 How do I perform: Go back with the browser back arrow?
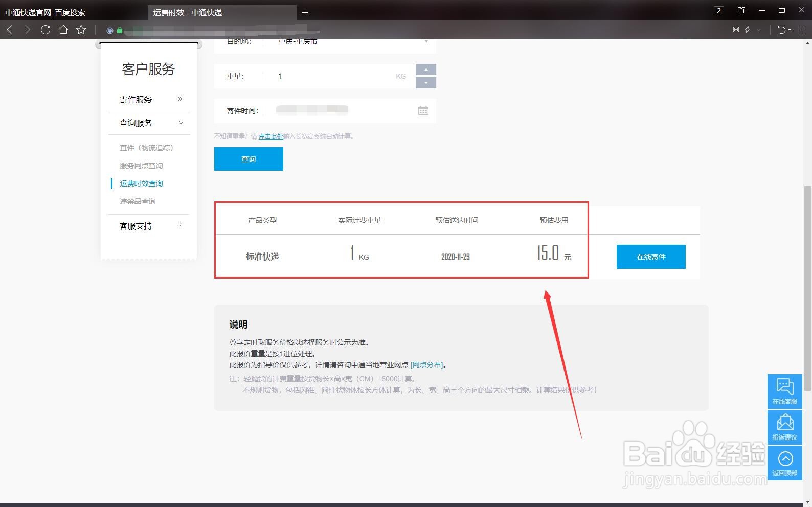tap(9, 30)
